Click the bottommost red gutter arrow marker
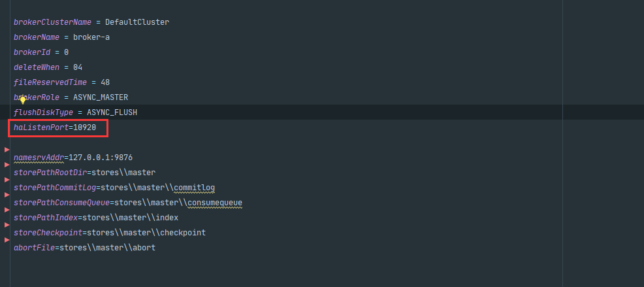Image resolution: width=644 pixels, height=287 pixels. pos(7,240)
